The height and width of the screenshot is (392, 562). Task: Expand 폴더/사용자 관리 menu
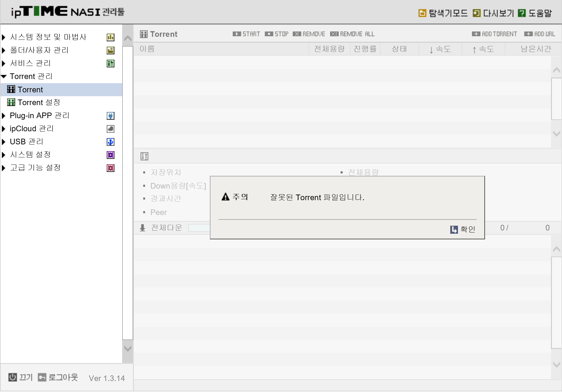coord(4,50)
